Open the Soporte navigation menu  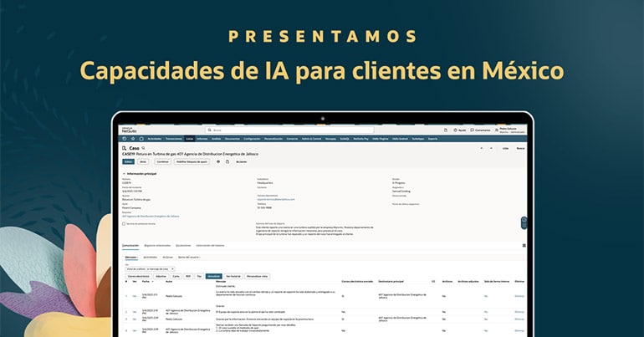click(x=433, y=139)
